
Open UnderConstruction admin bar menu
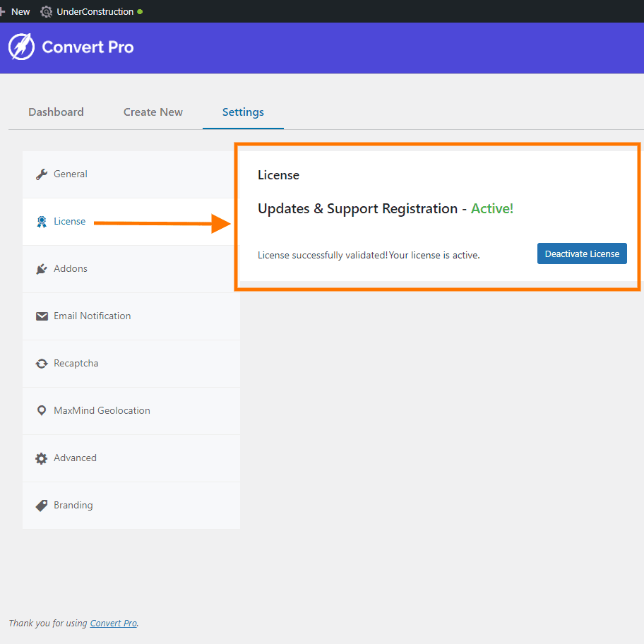coord(91,11)
